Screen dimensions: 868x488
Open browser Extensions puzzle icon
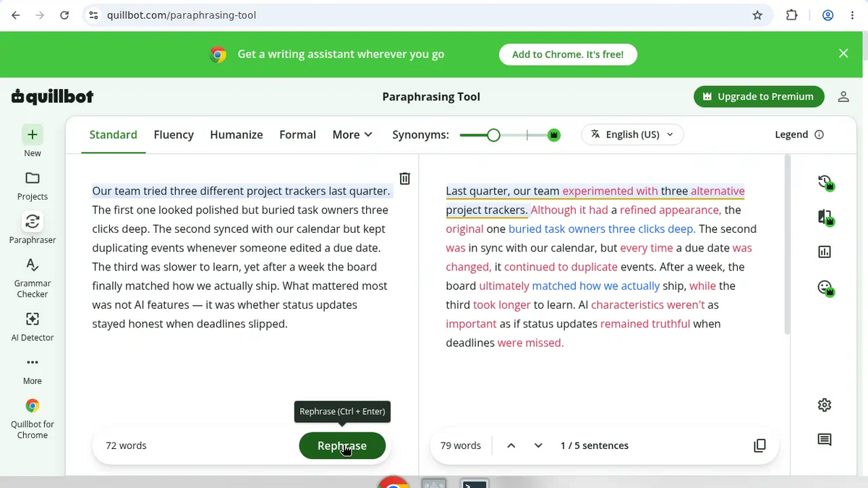[x=792, y=15]
